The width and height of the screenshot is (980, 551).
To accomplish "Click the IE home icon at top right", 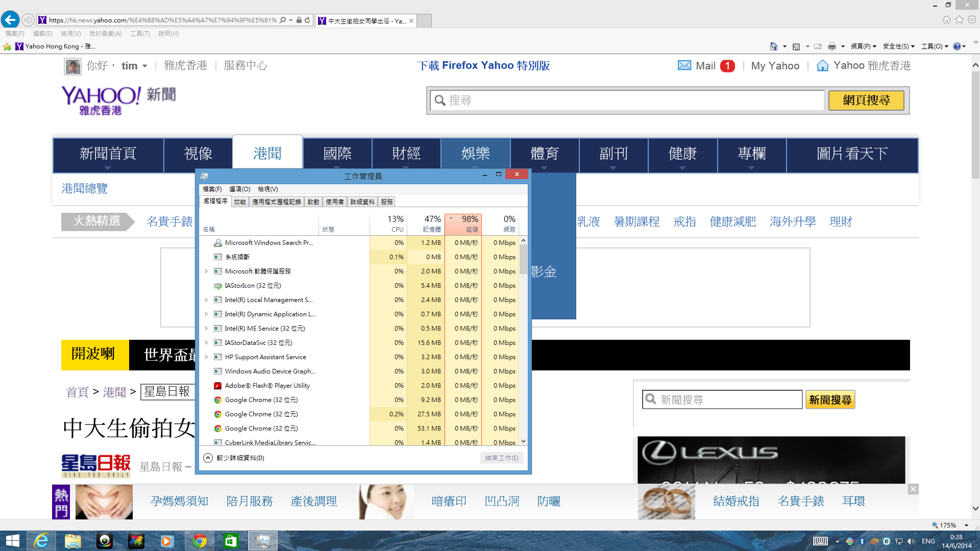I will [x=947, y=19].
